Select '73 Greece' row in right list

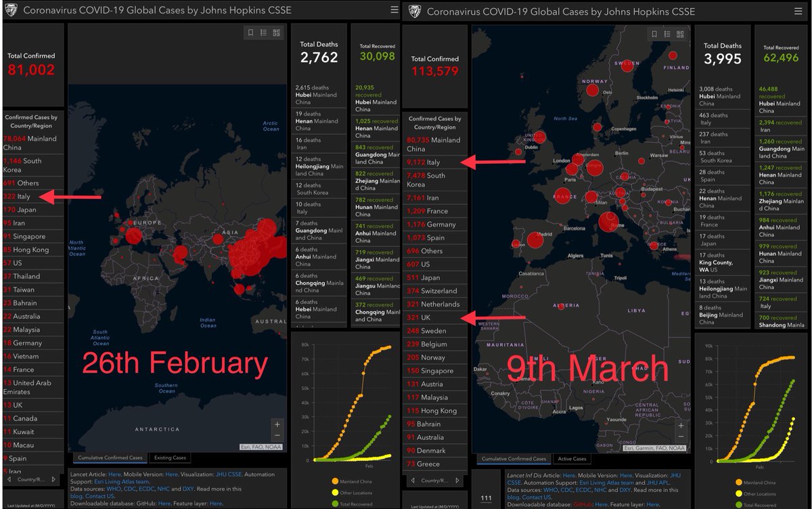click(436, 464)
